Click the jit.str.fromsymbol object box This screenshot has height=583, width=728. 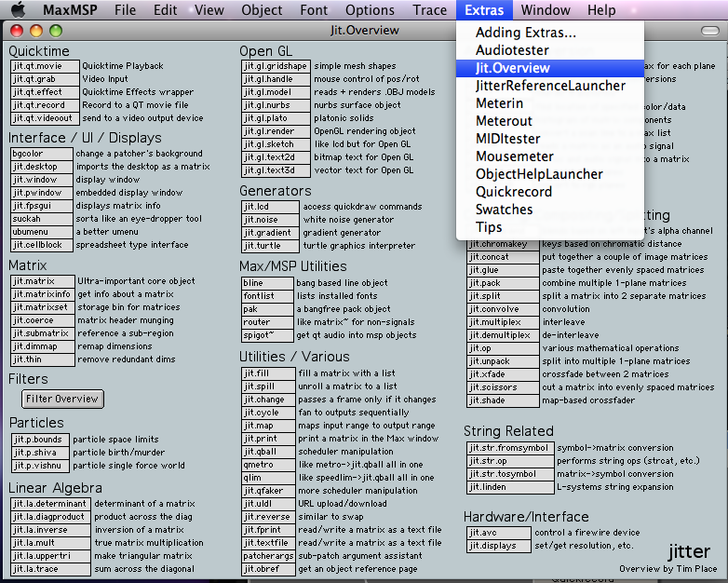[x=510, y=448]
